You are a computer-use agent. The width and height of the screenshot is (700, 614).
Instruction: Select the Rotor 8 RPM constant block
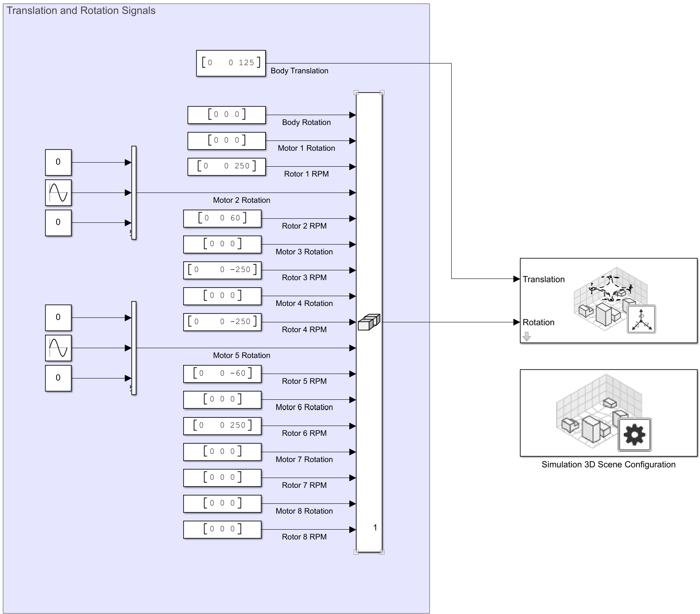tap(222, 529)
